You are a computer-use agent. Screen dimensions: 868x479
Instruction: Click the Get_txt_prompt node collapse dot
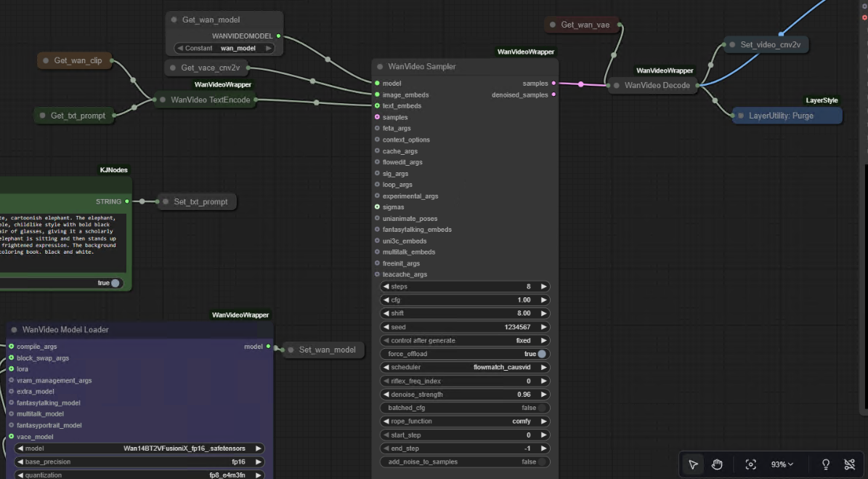click(x=43, y=116)
